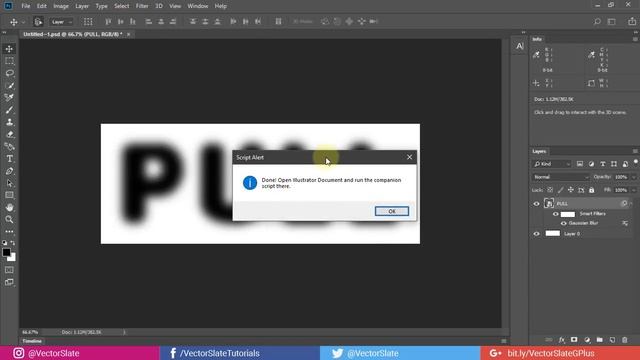
Task: Select the Hand tool
Action: 9,207
